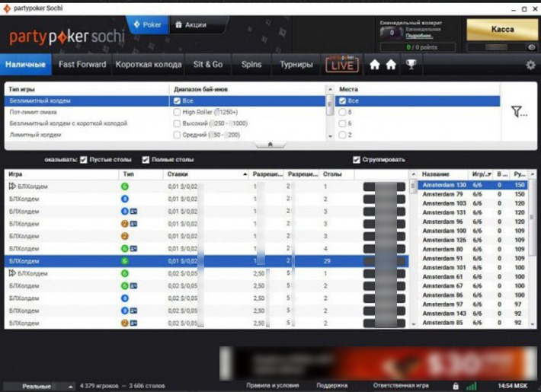Screen dimensions: 541x392
Task: Click the first home icon
Action: (x=375, y=65)
